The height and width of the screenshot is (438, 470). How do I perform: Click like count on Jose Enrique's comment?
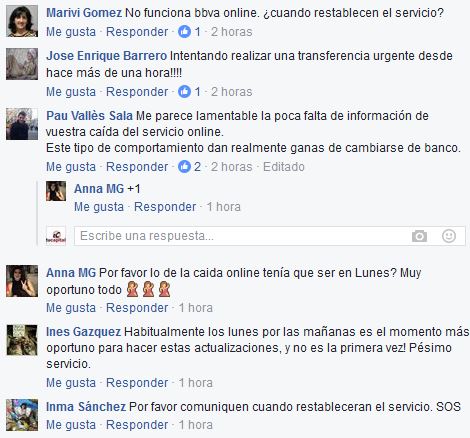[x=189, y=92]
